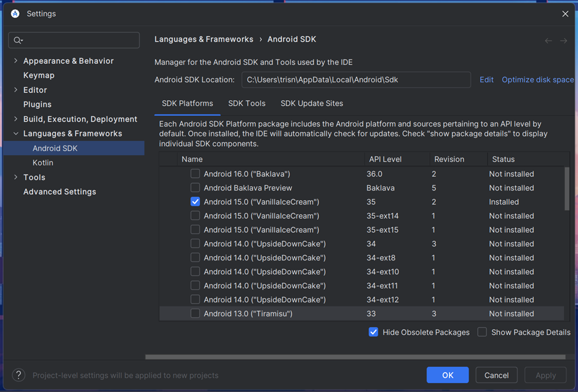Screen dimensions: 578x392
Task: Click Optimize disk space link
Action: tap(538, 80)
